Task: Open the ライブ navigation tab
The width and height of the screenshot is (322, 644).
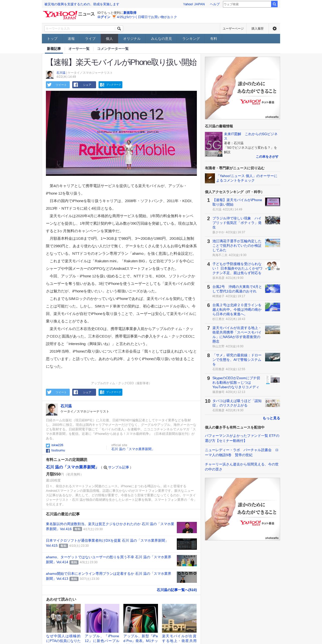Action: 90,39
